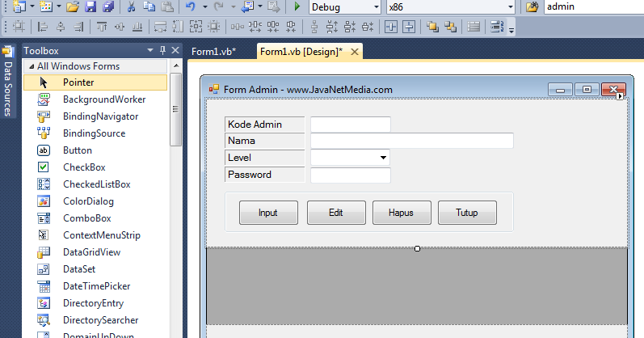Click the Increase Horizontal Spacing icon
This screenshot has width=644, height=338.
pos(255,27)
